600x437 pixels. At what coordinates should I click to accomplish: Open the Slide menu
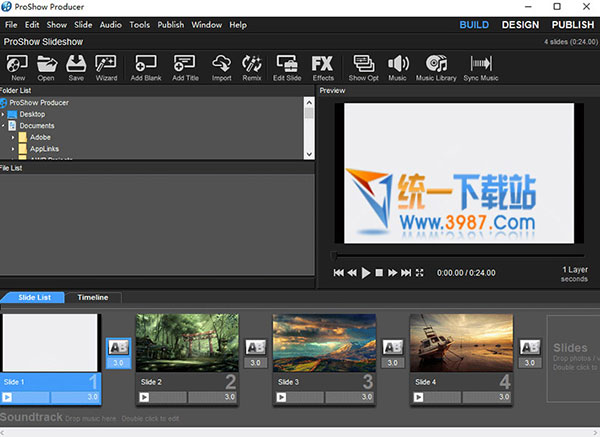(x=83, y=25)
